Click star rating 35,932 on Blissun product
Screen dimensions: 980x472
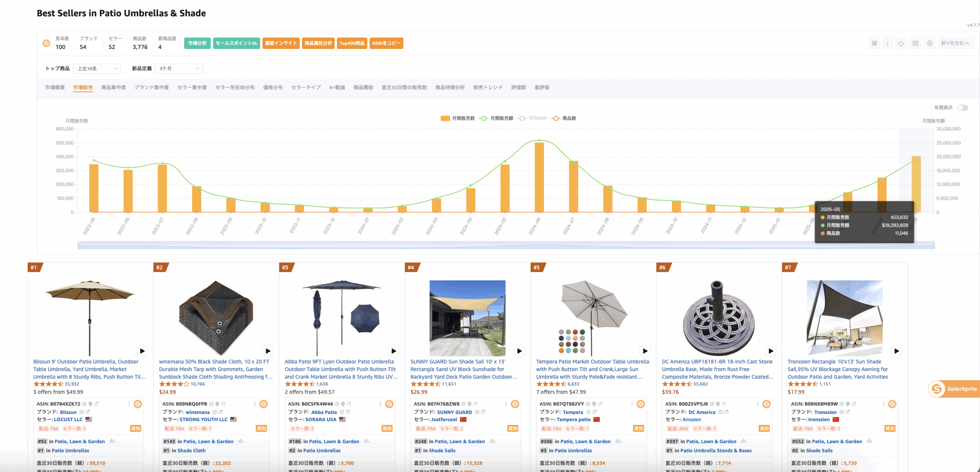tap(56, 384)
